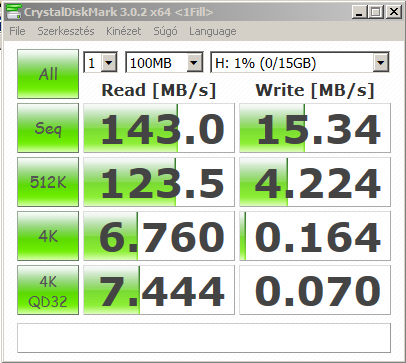Image resolution: width=406 pixels, height=363 pixels.
Task: Click the 512K read result 123.5
Action: [159, 182]
